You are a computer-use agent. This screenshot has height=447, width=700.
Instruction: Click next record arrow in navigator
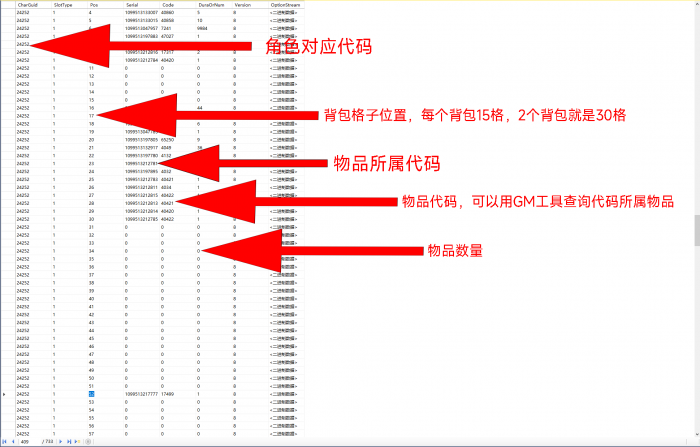58,441
